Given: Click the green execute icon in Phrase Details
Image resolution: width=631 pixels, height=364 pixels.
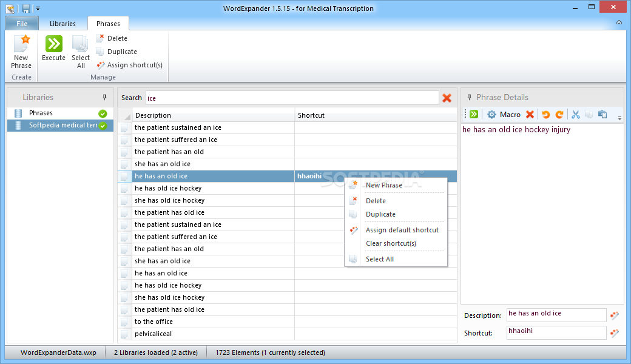Looking at the screenshot, I should click(474, 114).
